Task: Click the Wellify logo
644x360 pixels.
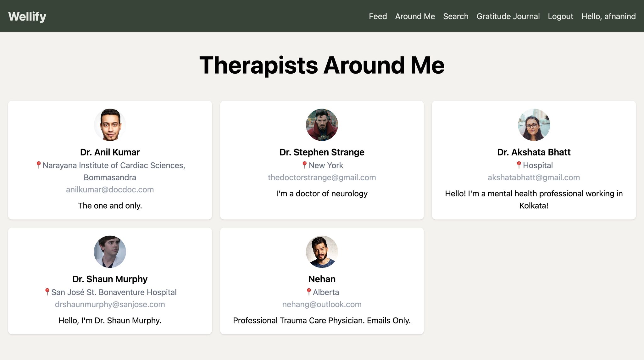Action: 27,16
